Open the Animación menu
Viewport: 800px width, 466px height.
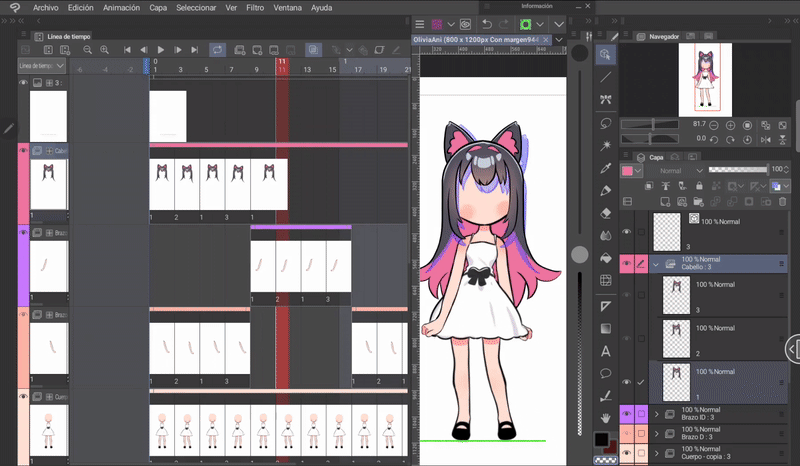[121, 8]
